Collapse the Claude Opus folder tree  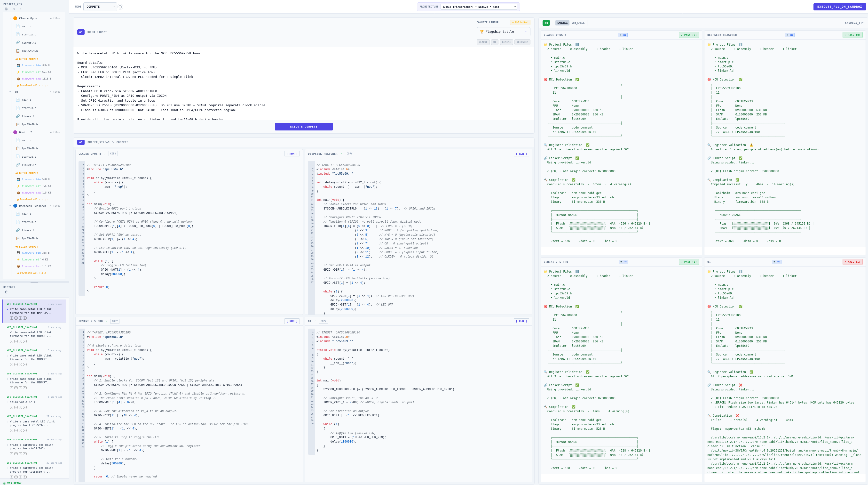click(10, 18)
